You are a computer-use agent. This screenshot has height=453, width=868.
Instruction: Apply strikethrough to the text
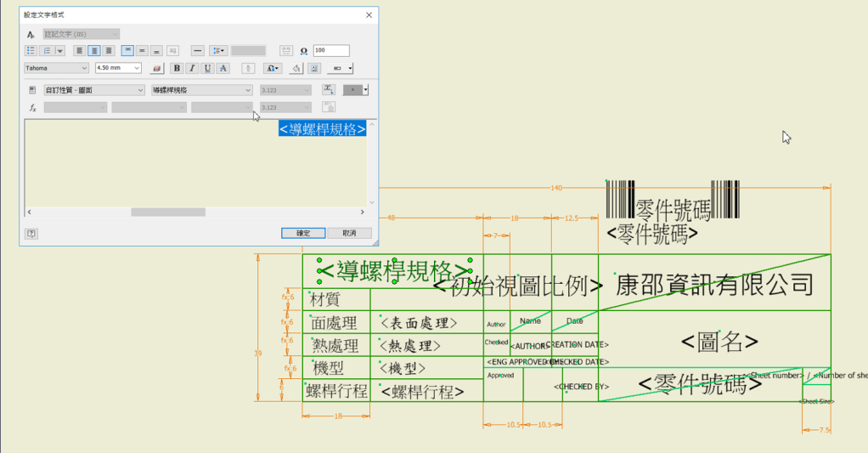[223, 68]
